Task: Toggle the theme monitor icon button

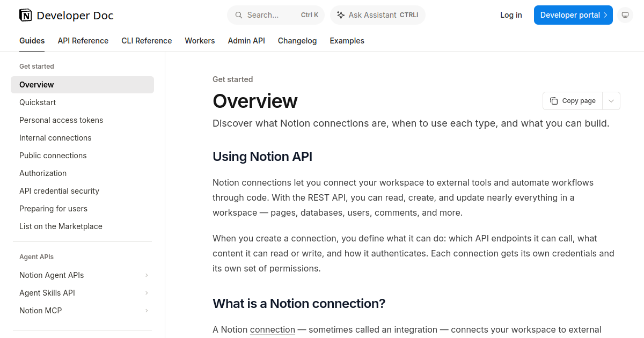Action: point(625,15)
